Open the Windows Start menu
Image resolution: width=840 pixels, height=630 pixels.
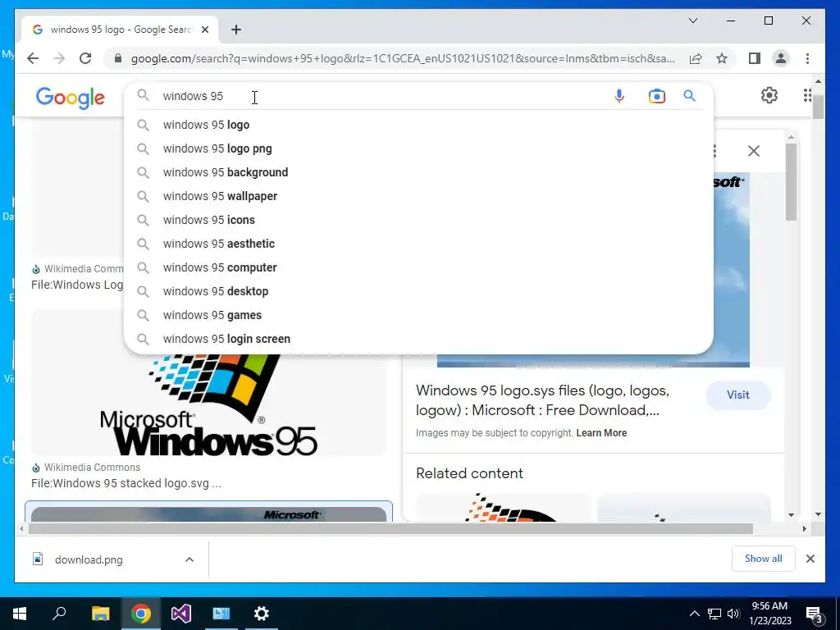click(x=20, y=614)
